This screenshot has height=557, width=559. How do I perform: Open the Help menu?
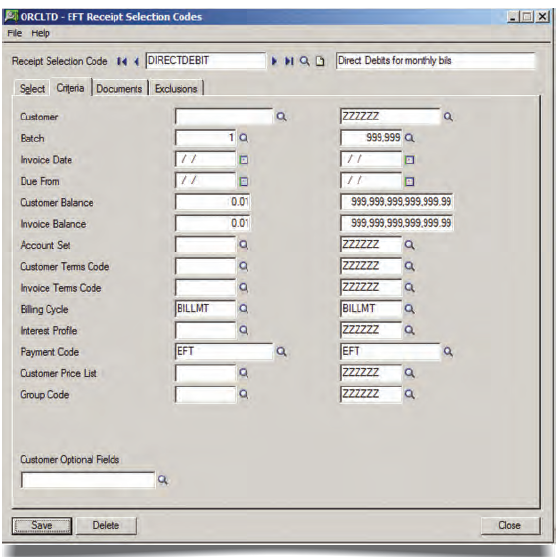click(x=40, y=33)
